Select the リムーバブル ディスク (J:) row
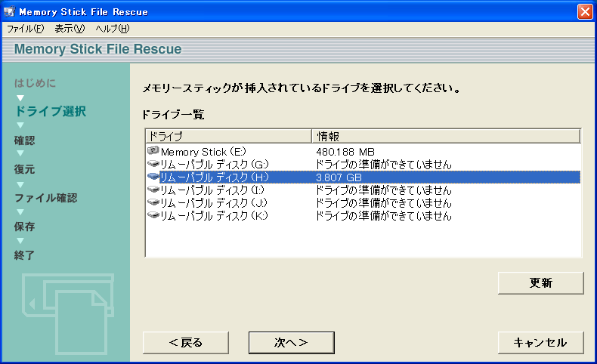The width and height of the screenshot is (597, 364). [363, 203]
